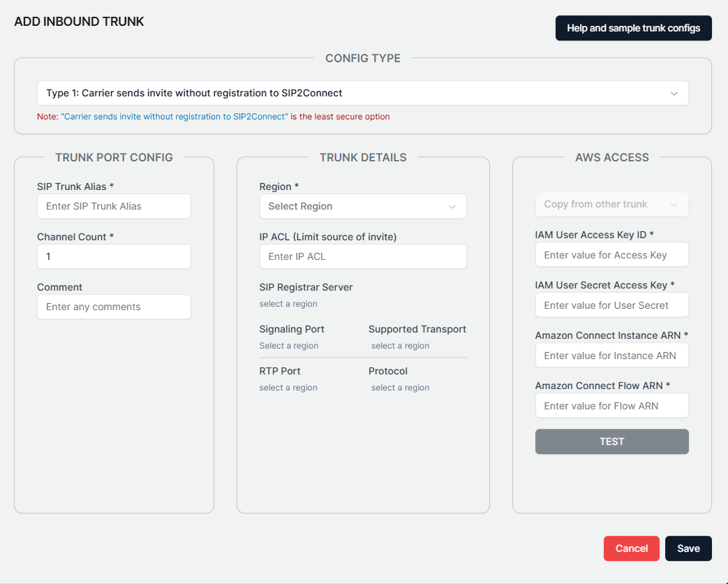Click the Enter IP ACL field
Viewport: 728px width, 584px height.
(363, 256)
